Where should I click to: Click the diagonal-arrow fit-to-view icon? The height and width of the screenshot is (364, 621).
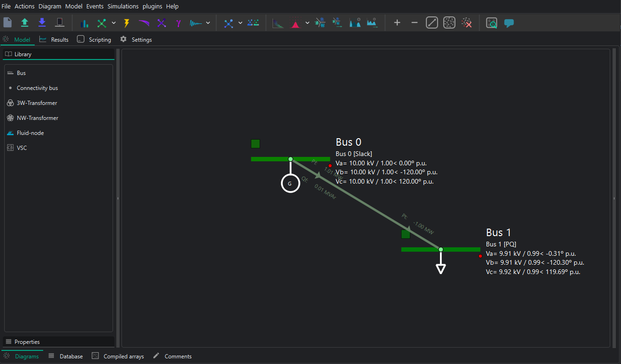(432, 22)
